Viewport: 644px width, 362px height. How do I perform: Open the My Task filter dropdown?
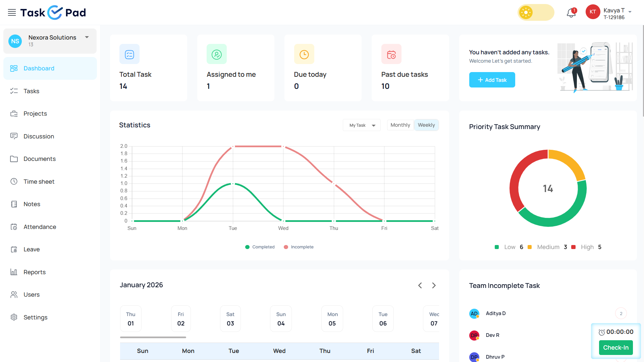[x=362, y=125]
